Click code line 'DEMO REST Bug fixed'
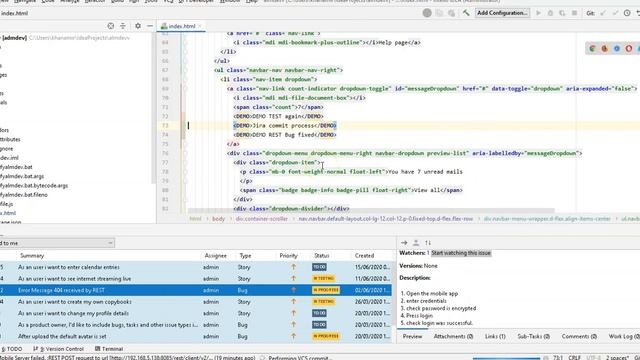The width and height of the screenshot is (640, 360). tap(285, 135)
